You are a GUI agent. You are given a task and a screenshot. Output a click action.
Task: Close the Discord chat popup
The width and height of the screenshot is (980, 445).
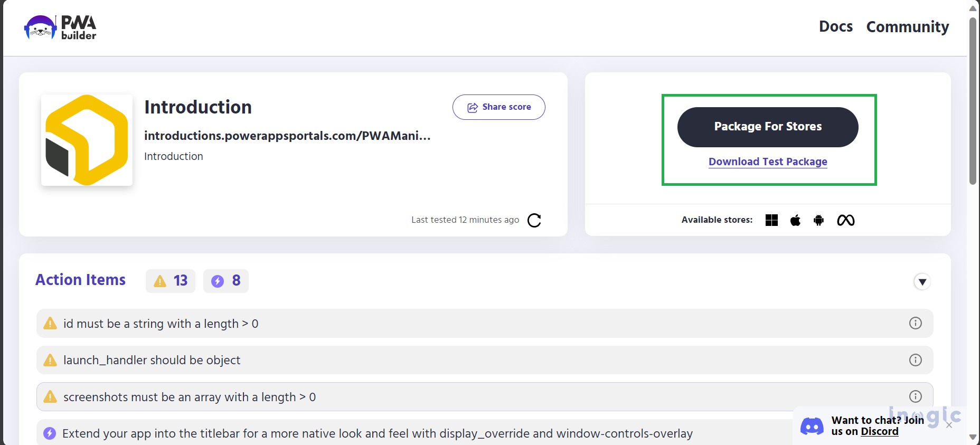click(x=949, y=425)
